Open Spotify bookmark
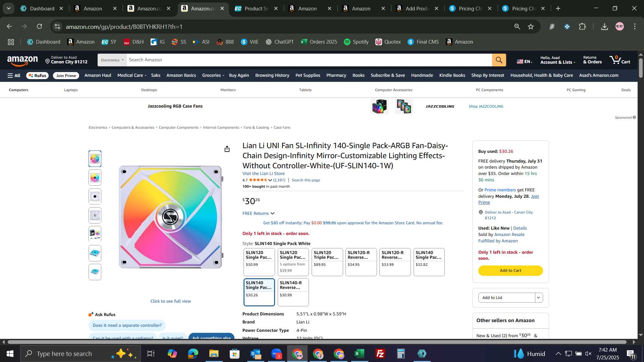The height and width of the screenshot is (362, 644). 356,42
